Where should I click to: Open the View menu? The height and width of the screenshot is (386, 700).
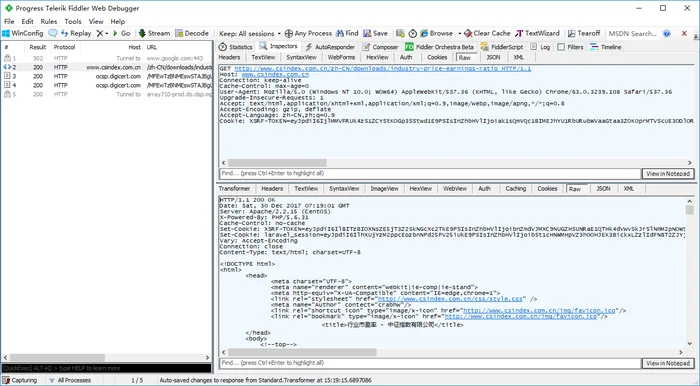96,21
